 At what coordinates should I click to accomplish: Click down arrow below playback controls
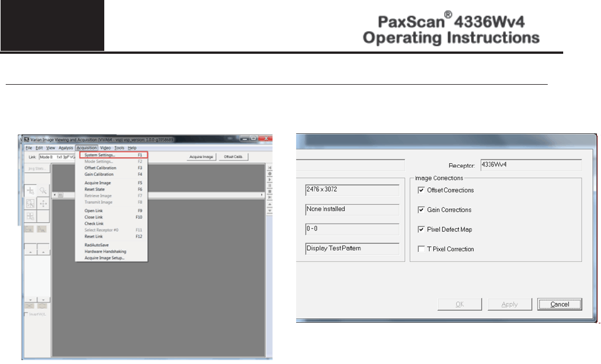tap(270, 211)
